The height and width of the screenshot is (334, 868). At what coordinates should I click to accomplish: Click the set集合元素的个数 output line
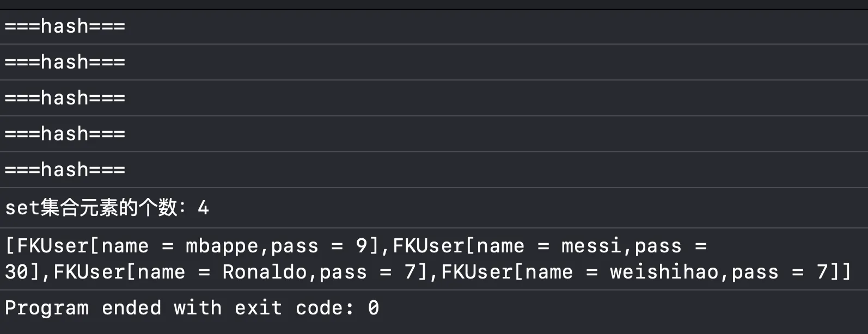434,208
